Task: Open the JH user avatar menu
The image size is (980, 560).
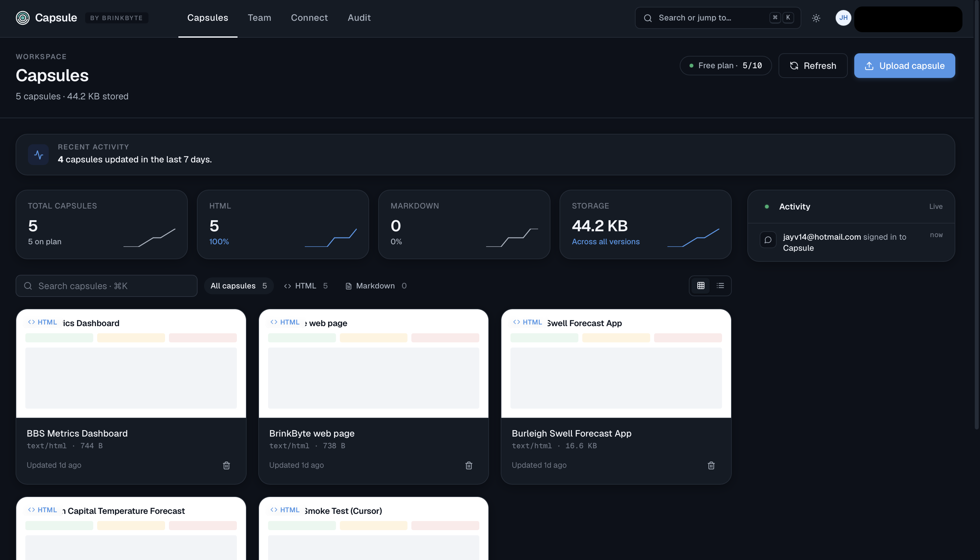Action: pyautogui.click(x=843, y=18)
